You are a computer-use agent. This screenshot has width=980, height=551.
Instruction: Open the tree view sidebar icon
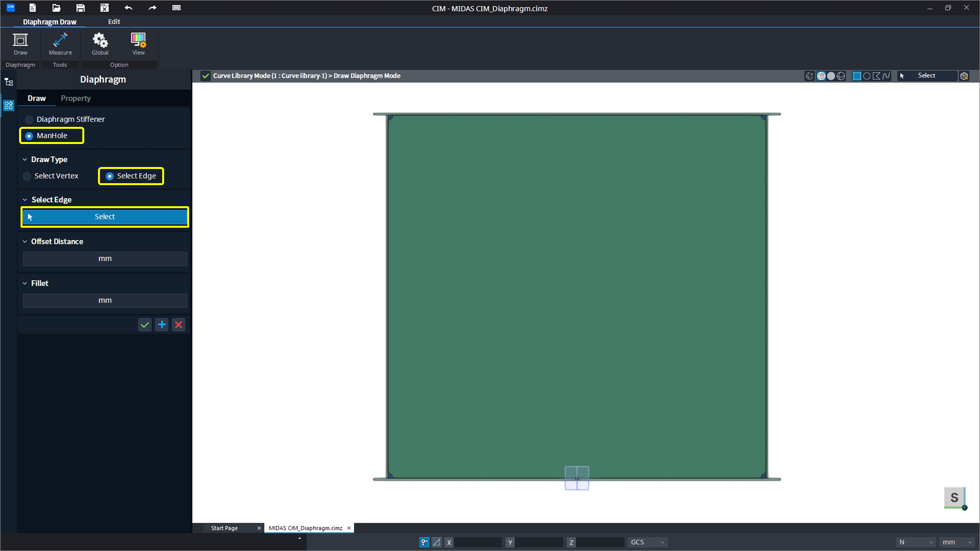pos(9,82)
